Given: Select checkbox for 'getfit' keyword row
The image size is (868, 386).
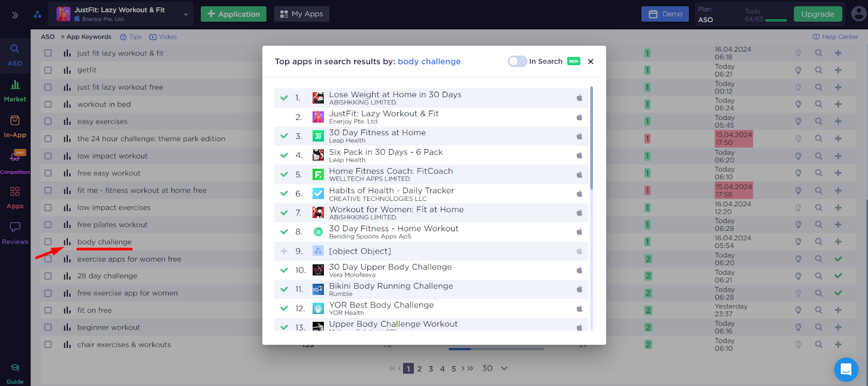Looking at the screenshot, I should [x=48, y=70].
